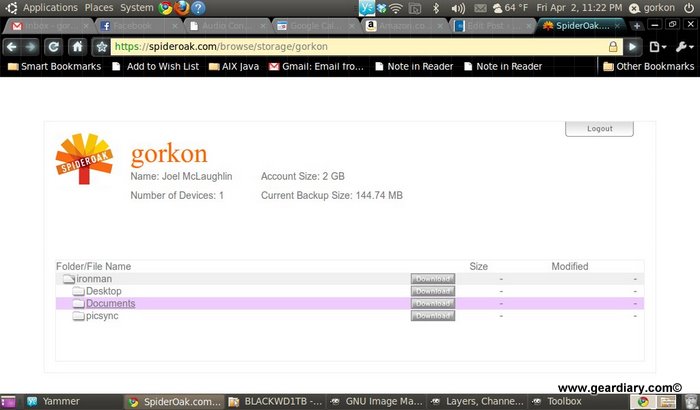
Task: Open the Applications menu
Action: pyautogui.click(x=50, y=8)
